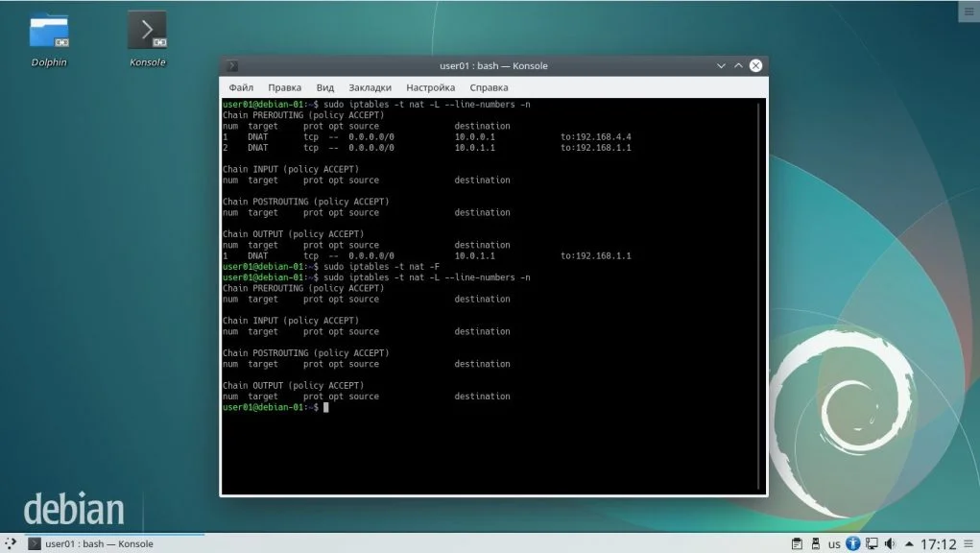Launch the Konsole desktop shortcut

(148, 40)
